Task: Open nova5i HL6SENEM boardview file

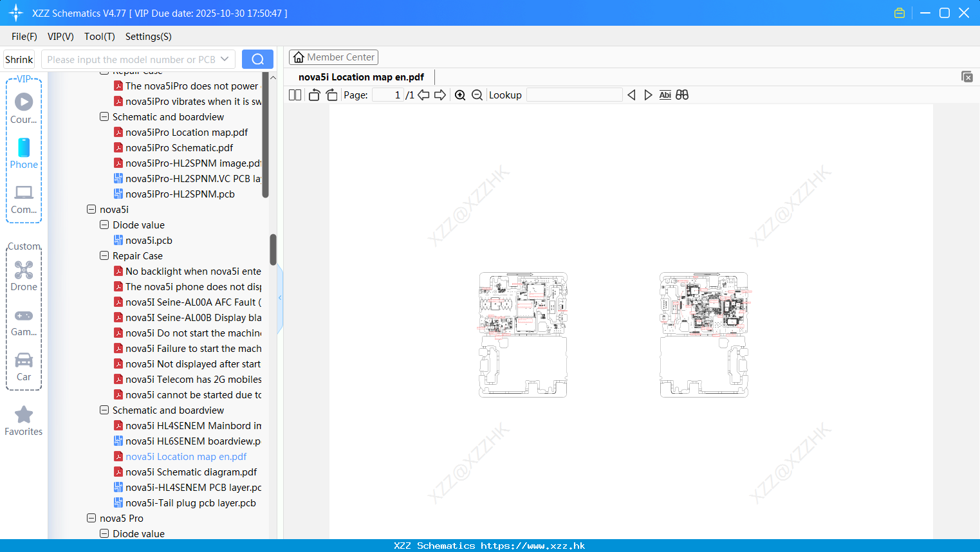Action: pos(187,441)
